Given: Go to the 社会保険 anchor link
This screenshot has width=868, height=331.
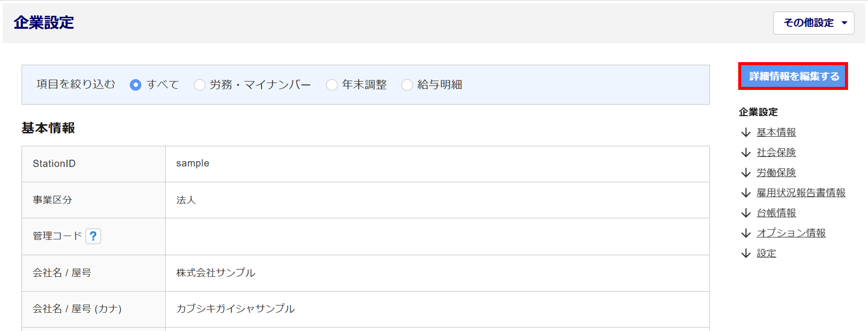Looking at the screenshot, I should [776, 152].
